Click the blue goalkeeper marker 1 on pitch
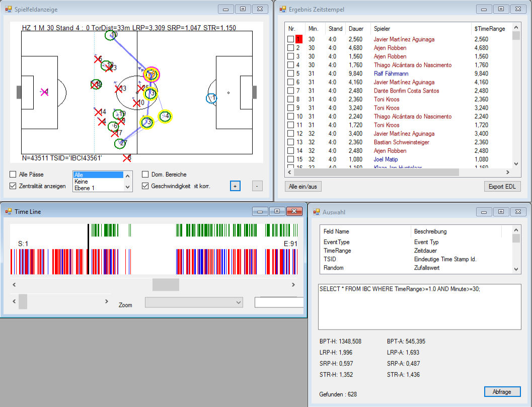Image resolution: width=532 pixels, height=407 pixels. (212, 99)
